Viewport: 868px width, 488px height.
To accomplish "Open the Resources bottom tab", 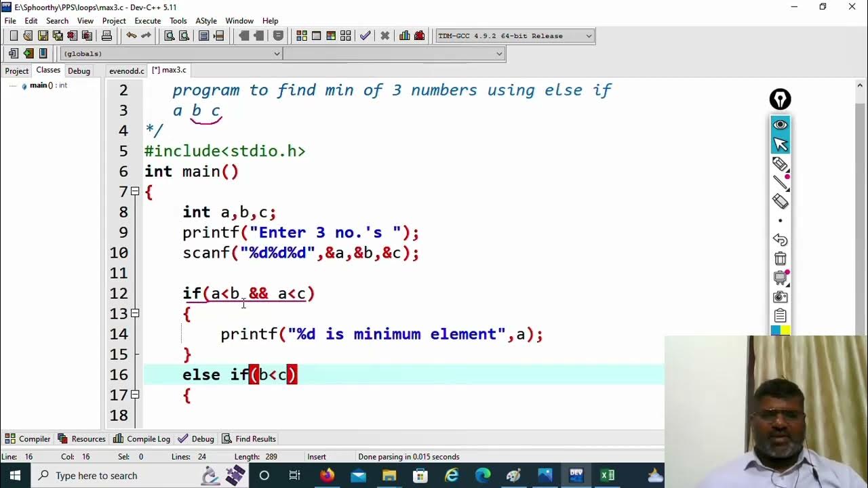I will pyautogui.click(x=81, y=439).
